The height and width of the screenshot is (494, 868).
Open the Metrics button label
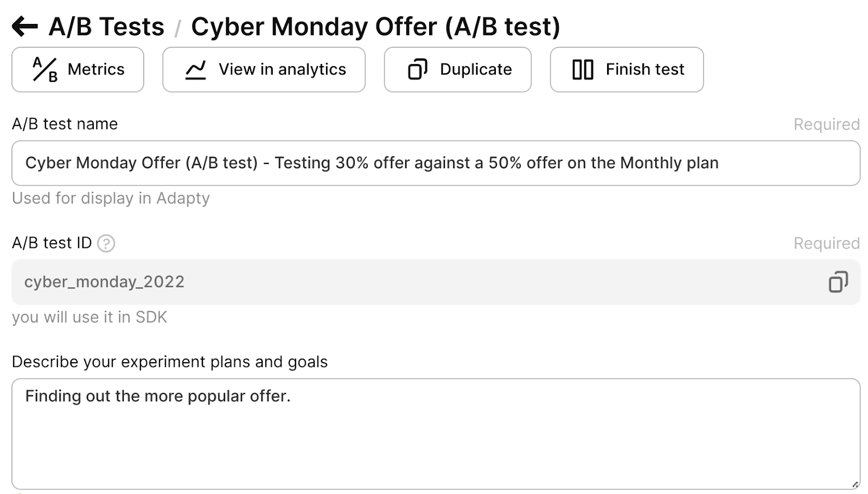pos(96,69)
